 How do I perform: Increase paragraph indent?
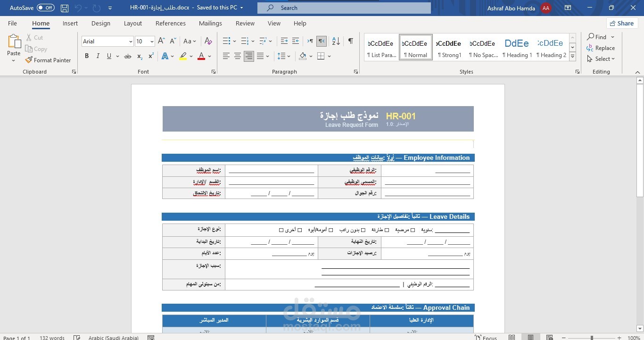pos(296,41)
